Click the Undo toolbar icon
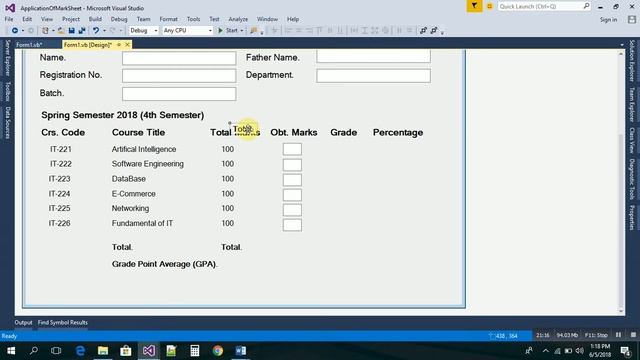This screenshot has height=360, width=640. (96, 31)
